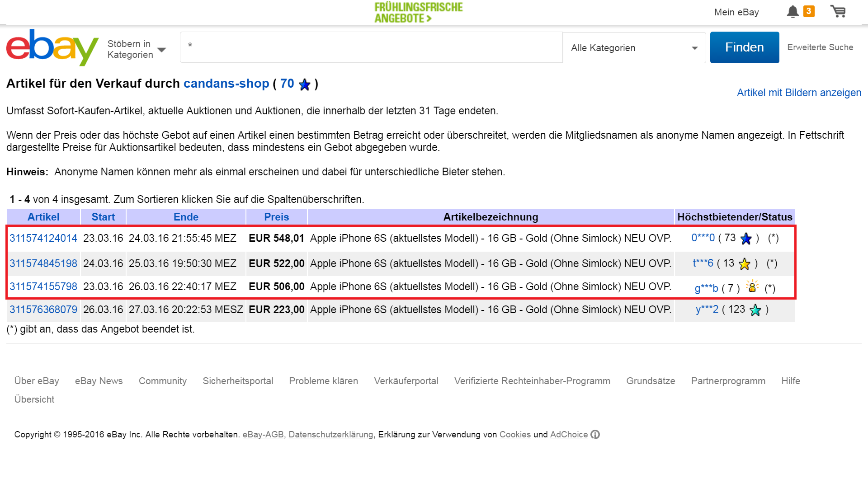Open bidder t***6 profile
Screen dimensions: 868x488
click(x=703, y=263)
